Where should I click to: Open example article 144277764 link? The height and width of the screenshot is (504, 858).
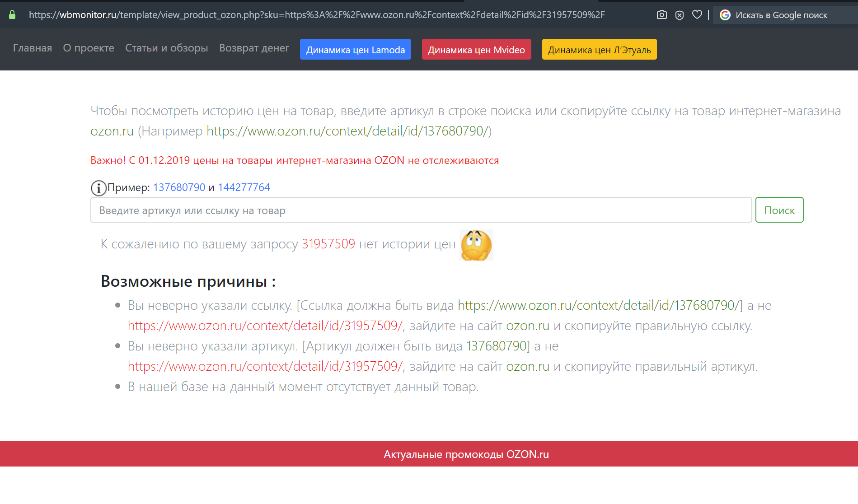point(244,187)
